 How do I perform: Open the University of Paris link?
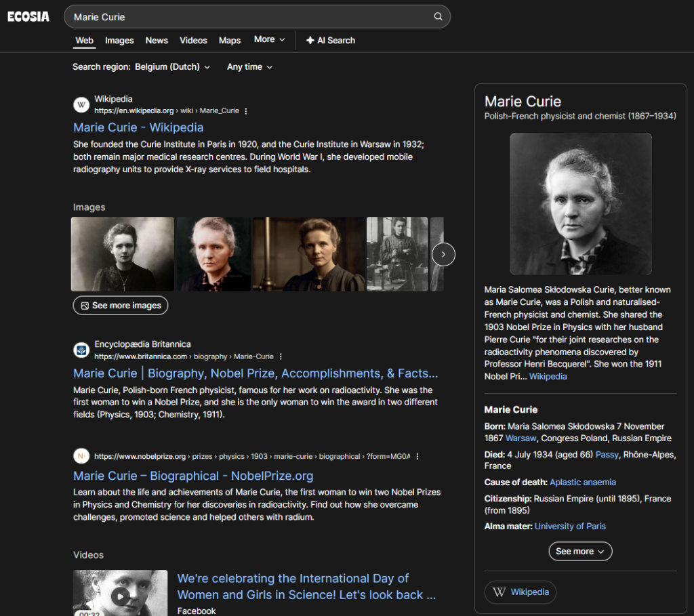click(570, 526)
